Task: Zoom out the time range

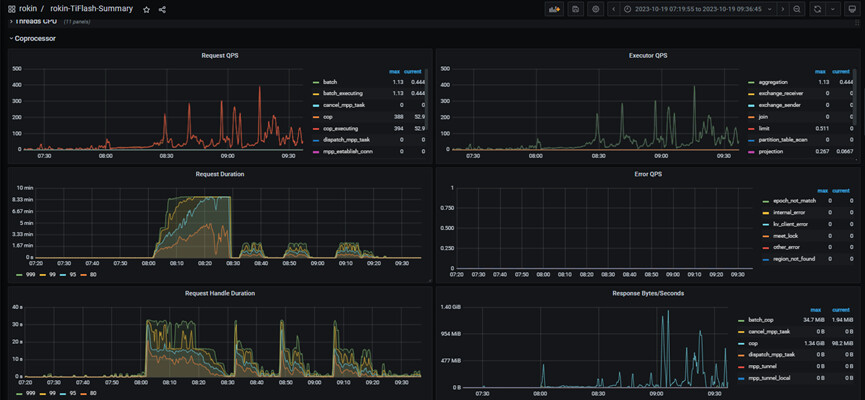Action: coord(797,9)
